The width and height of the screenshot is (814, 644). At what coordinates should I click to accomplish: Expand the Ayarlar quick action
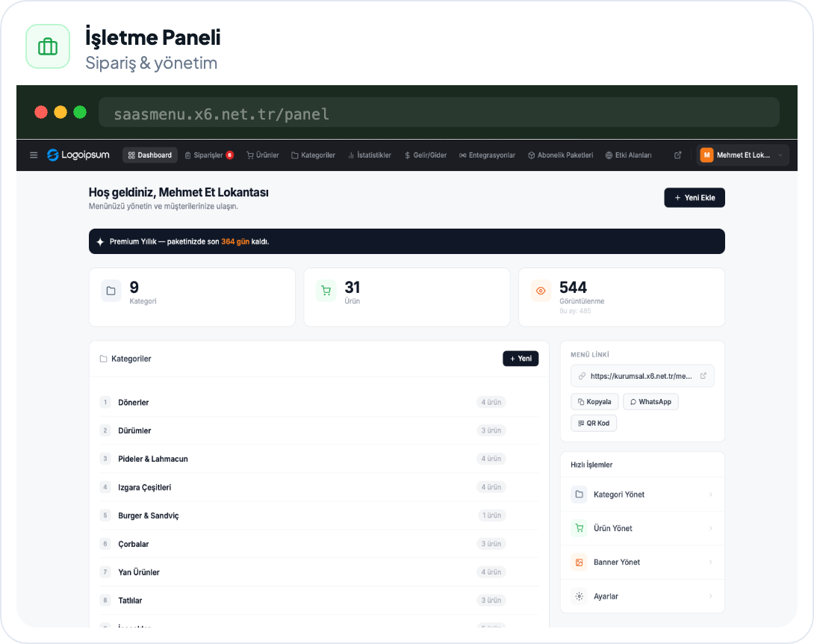pyautogui.click(x=642, y=596)
